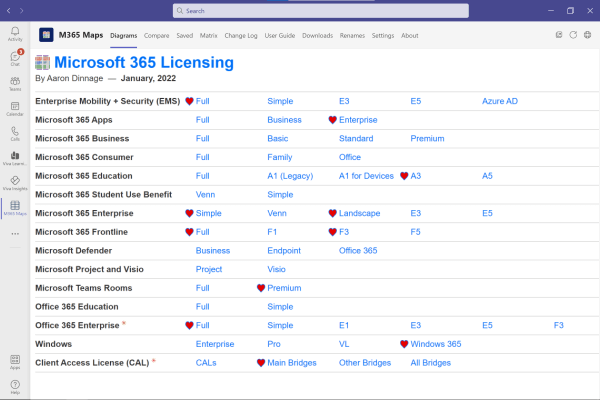Open the Downloads tab
Screen dimensions: 600x400
317,35
